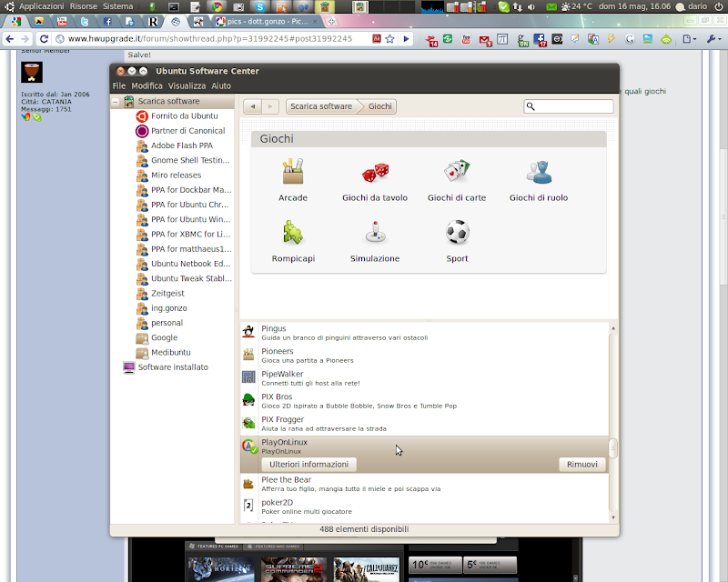Open Risorse menu in top panel
Image resolution: width=728 pixels, height=582 pixels.
tap(84, 6)
